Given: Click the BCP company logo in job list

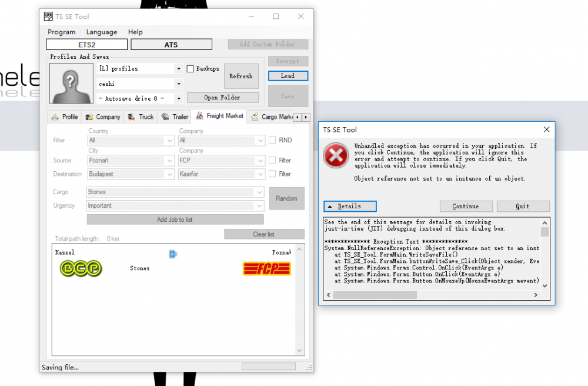Looking at the screenshot, I should pos(81,269).
